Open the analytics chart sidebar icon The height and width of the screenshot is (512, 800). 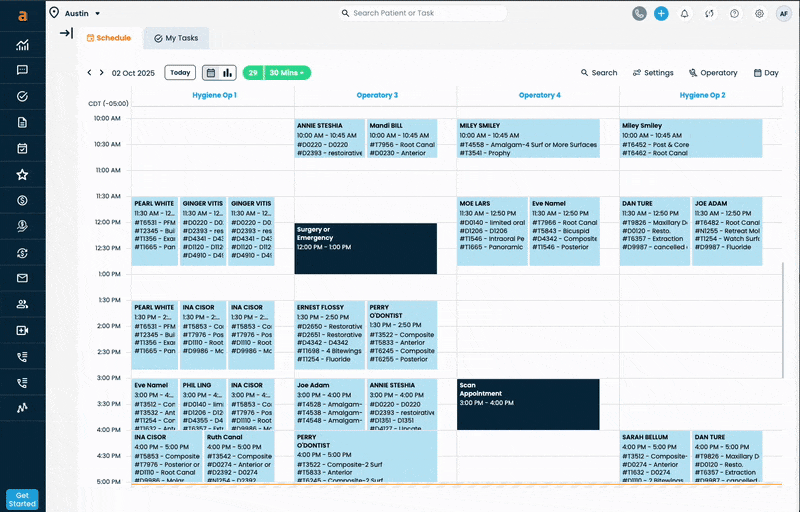pyautogui.click(x=22, y=45)
